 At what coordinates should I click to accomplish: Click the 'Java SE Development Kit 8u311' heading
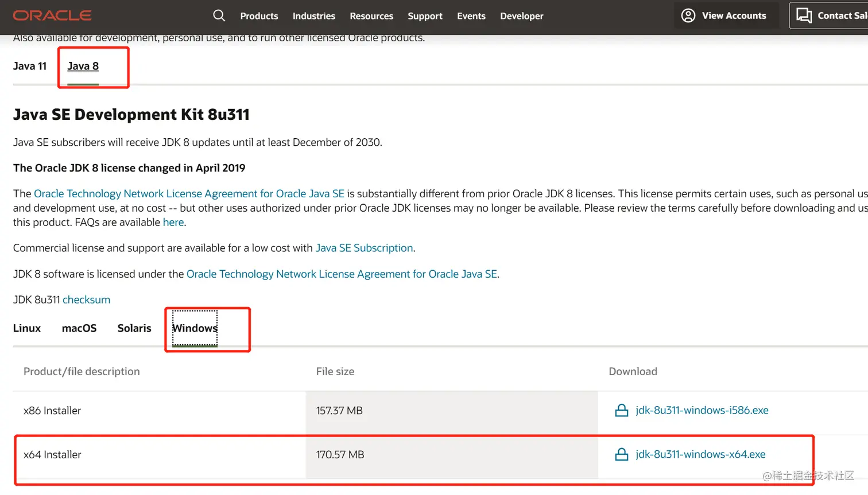point(131,115)
